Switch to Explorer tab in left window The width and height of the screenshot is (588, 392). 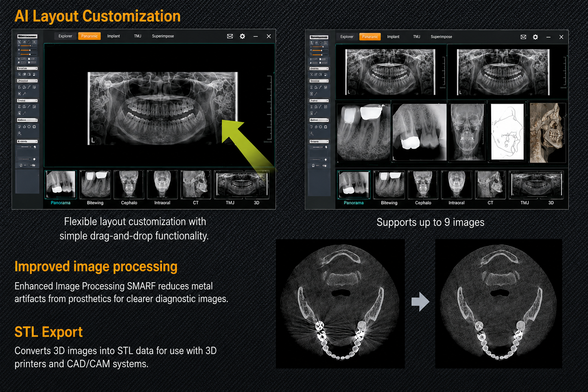click(x=65, y=36)
